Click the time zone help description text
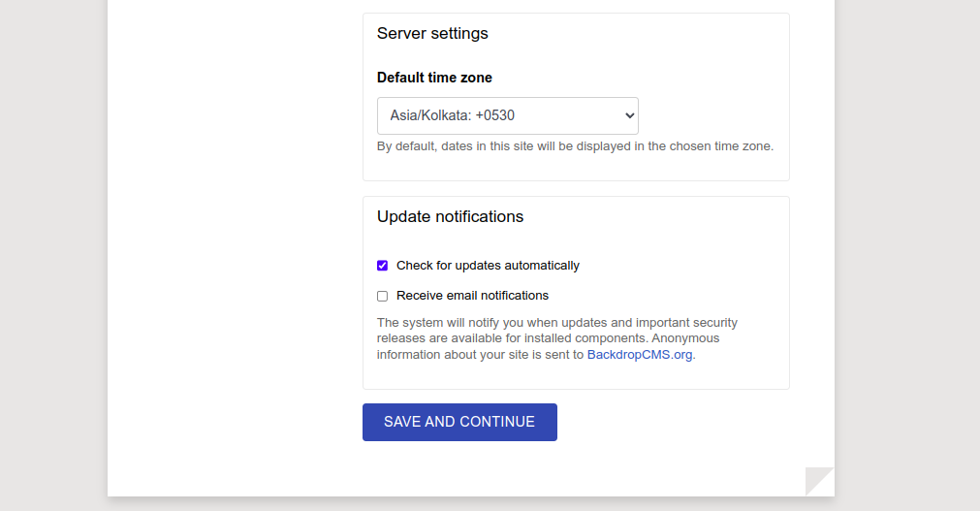The width and height of the screenshot is (980, 511). pos(575,147)
